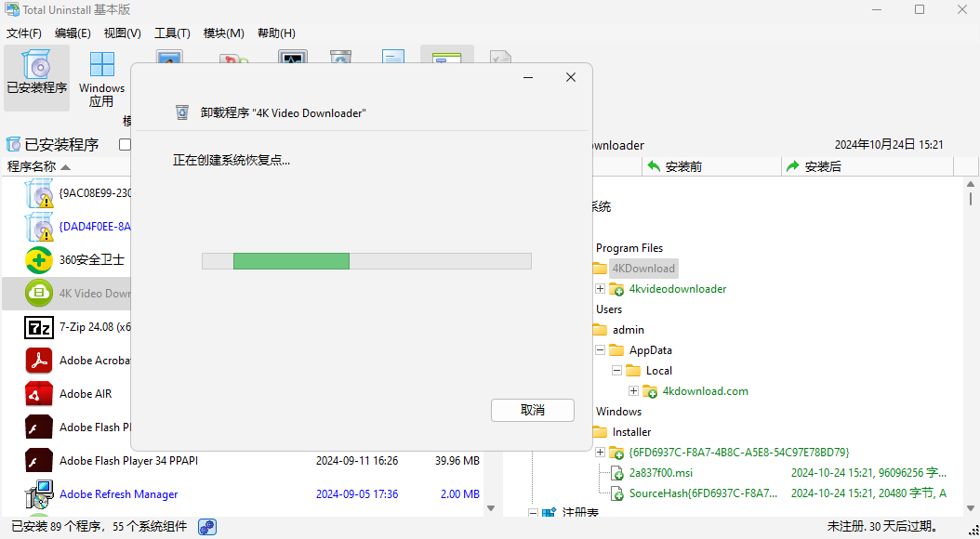Select the first Adobe Flash Pl list row
Viewport: 980px width, 539px height.
point(67,427)
